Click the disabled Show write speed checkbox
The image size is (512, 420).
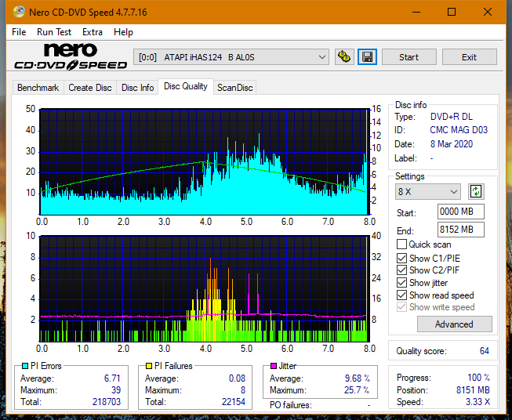click(x=401, y=307)
